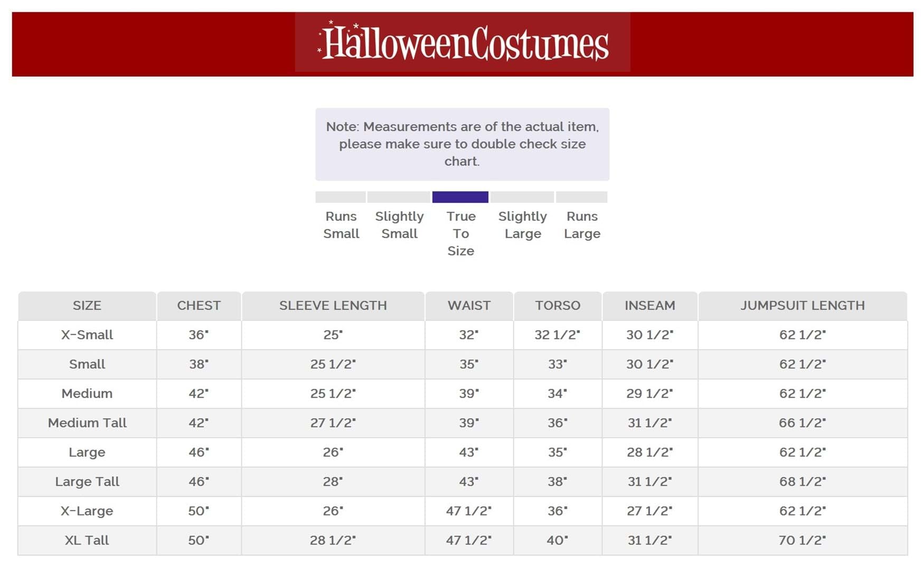Click the Runs Large fit segment
The height and width of the screenshot is (573, 924).
[581, 197]
